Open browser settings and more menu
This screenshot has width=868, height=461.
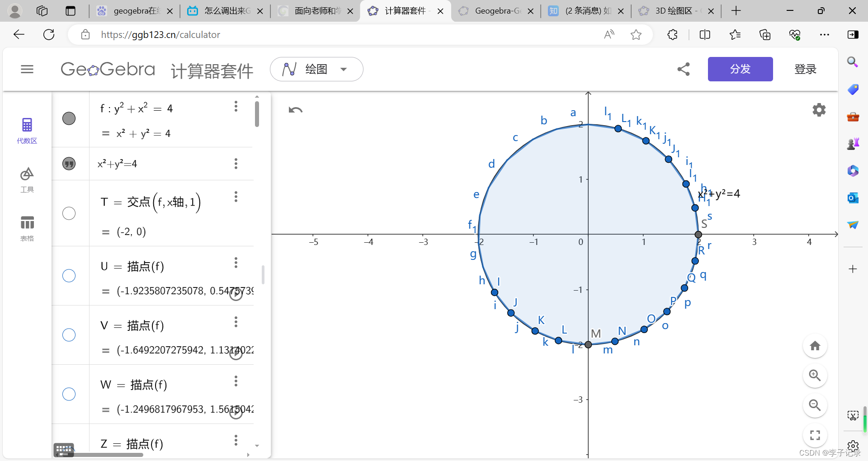[x=825, y=34]
